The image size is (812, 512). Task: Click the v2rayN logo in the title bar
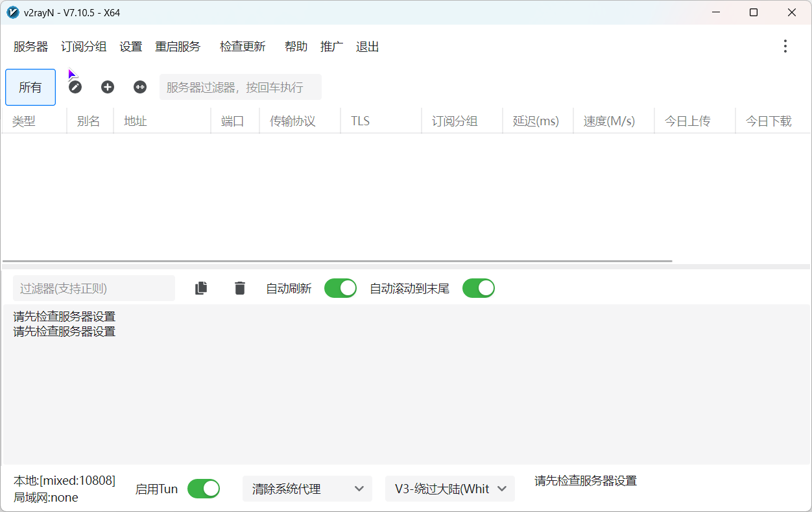[x=12, y=12]
